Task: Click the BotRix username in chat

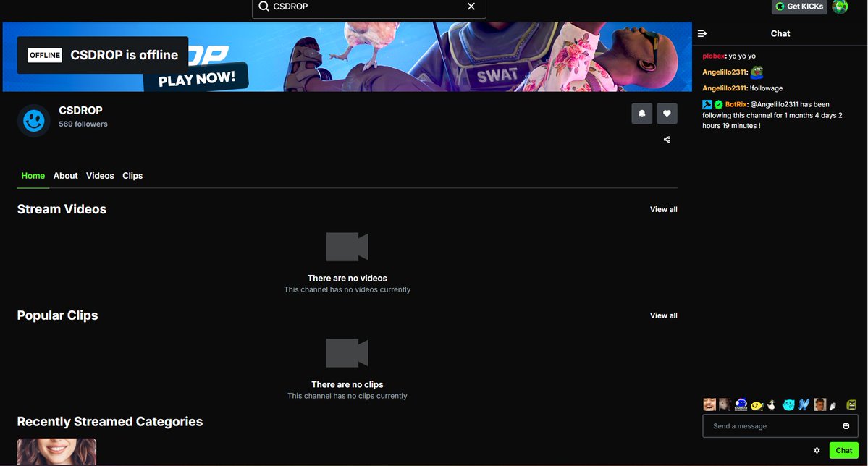Action: click(x=736, y=104)
